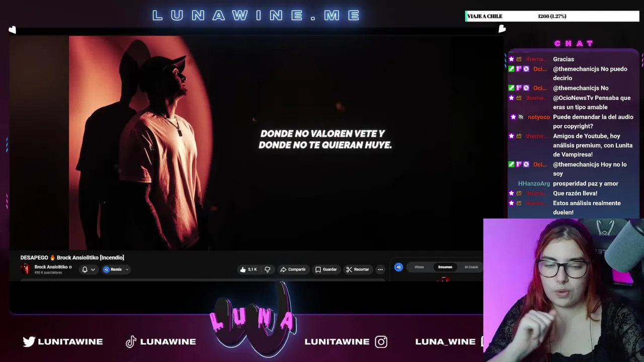Click the Instagram icon beside LUNITAWINE

[381, 342]
